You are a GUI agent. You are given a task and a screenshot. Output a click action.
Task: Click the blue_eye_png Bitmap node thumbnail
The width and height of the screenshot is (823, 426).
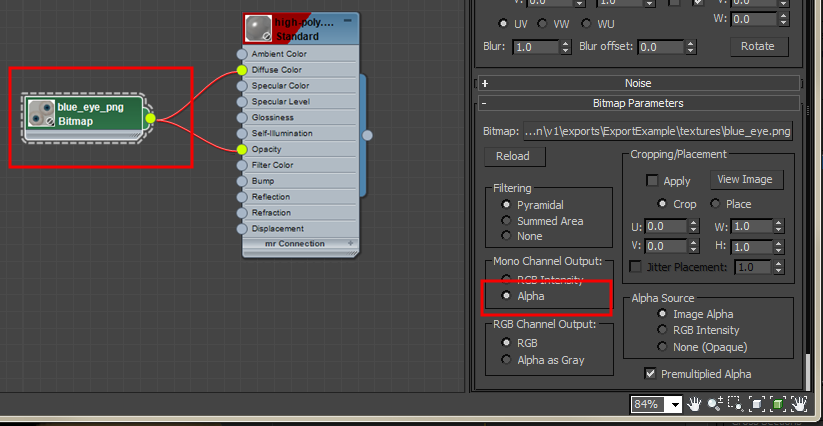click(41, 113)
